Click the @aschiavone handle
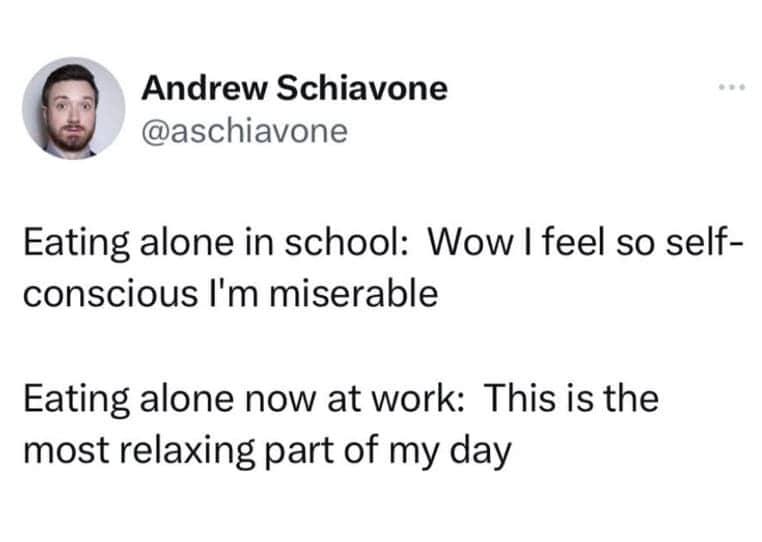Screen dimensions: 762x542 point(244,132)
